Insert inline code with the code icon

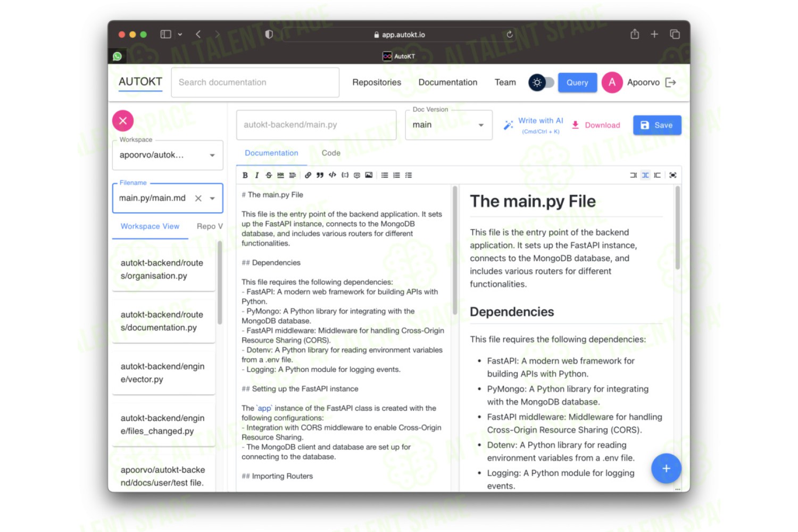(x=332, y=175)
